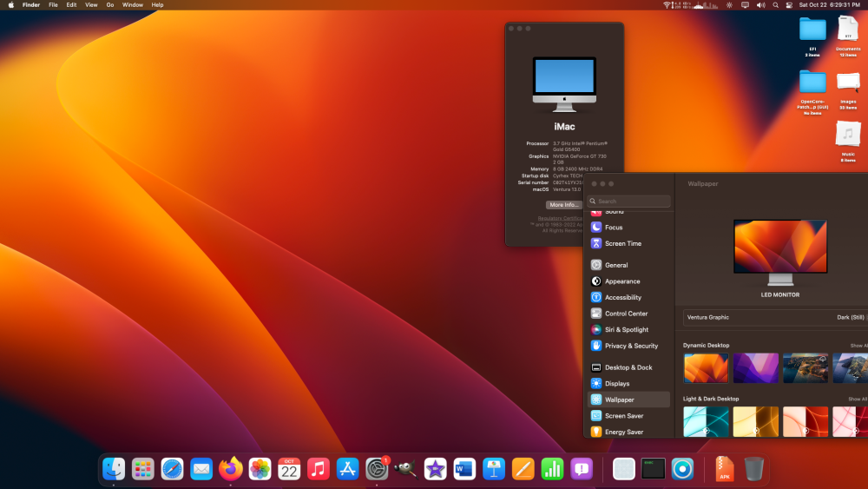Click Show All for Dynamic Desktop
The height and width of the screenshot is (489, 868).
[x=858, y=346]
